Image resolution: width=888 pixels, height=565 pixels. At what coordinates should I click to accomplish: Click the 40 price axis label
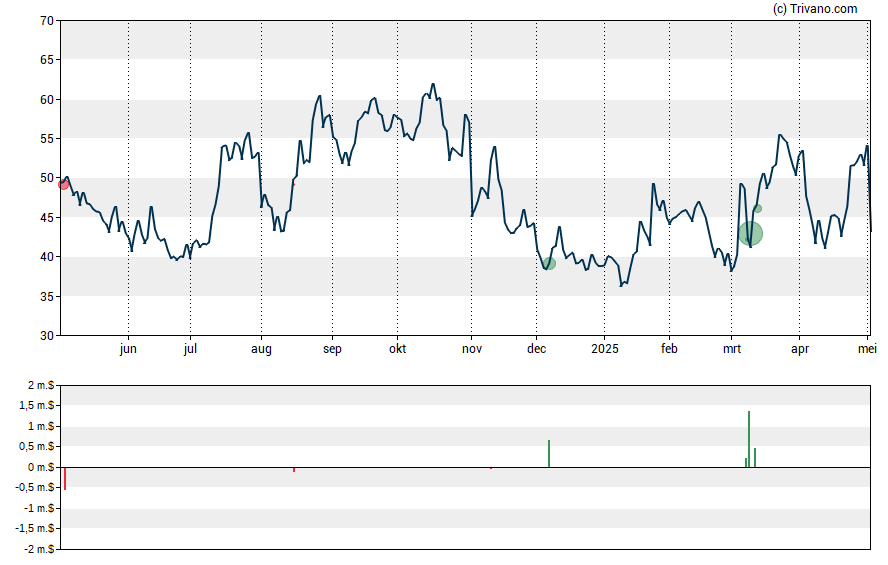tap(47, 257)
